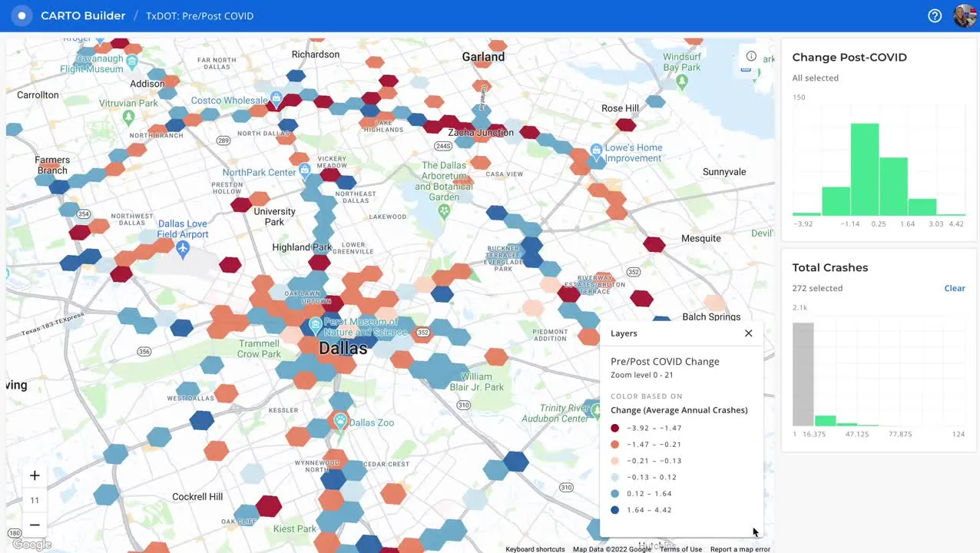Screen dimensions: 980x553
Task: Open the Keyboard shortcuts link
Action: (x=535, y=549)
